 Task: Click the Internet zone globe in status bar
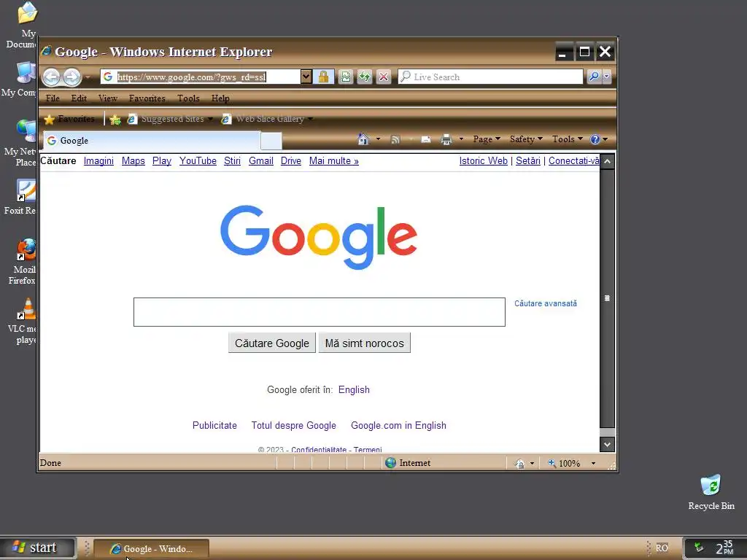point(391,463)
